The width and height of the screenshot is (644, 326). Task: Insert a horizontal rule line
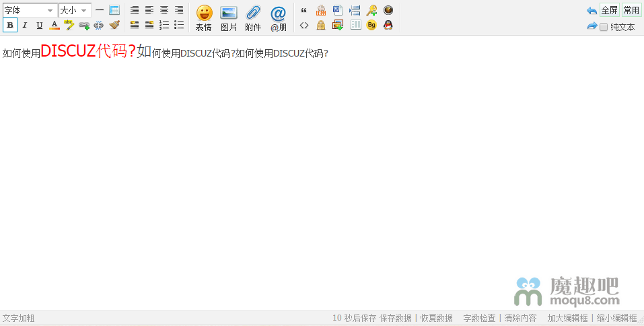[100, 10]
